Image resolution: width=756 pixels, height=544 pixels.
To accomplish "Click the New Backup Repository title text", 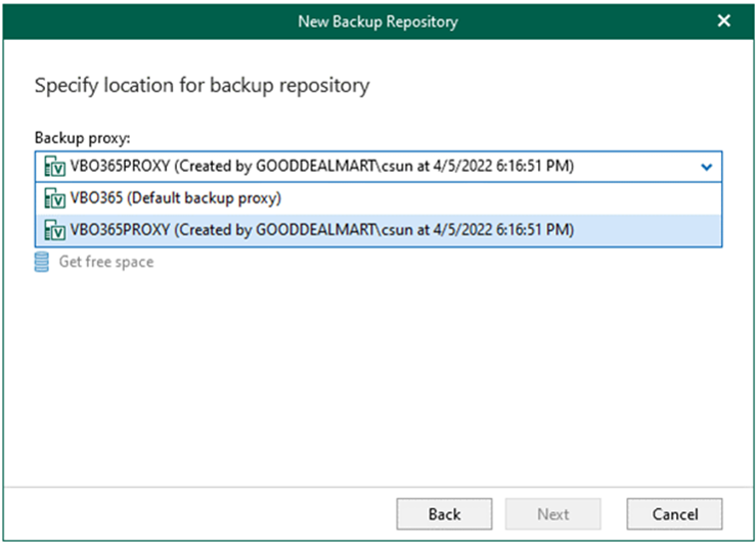I will pos(378,22).
